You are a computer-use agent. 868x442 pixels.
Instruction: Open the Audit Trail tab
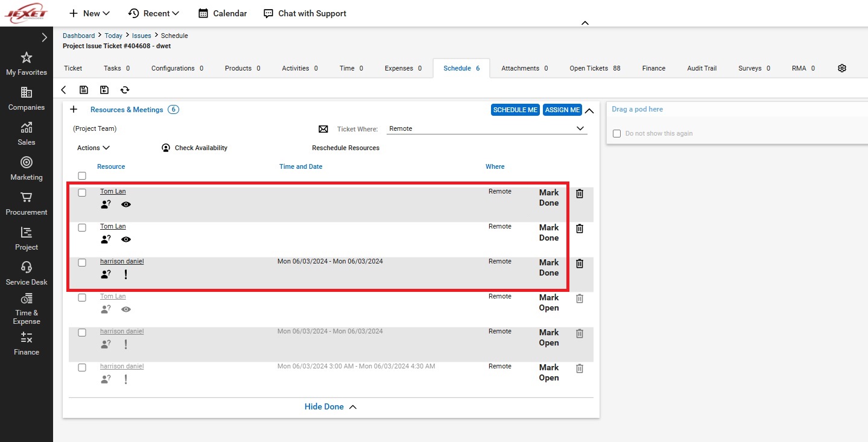click(x=702, y=68)
